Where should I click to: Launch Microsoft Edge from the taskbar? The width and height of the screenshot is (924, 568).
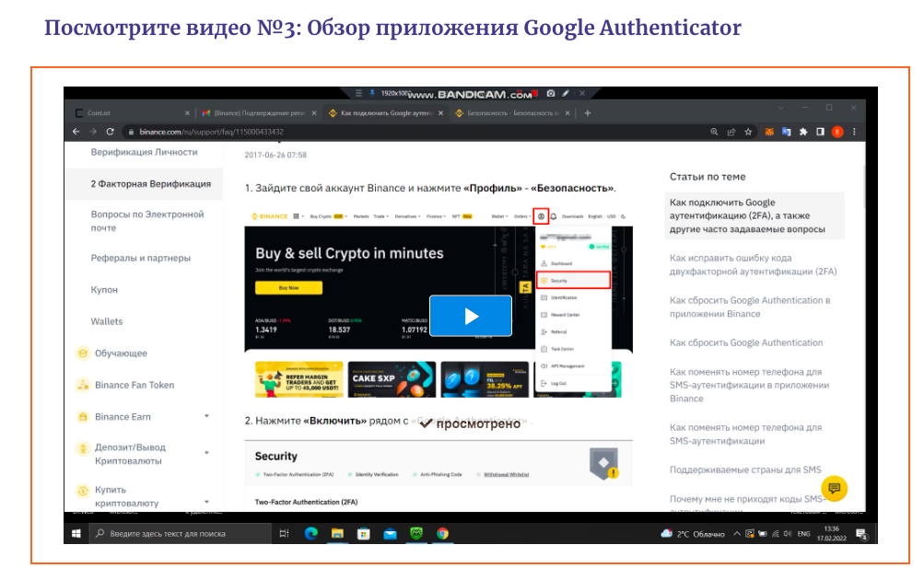[x=311, y=533]
